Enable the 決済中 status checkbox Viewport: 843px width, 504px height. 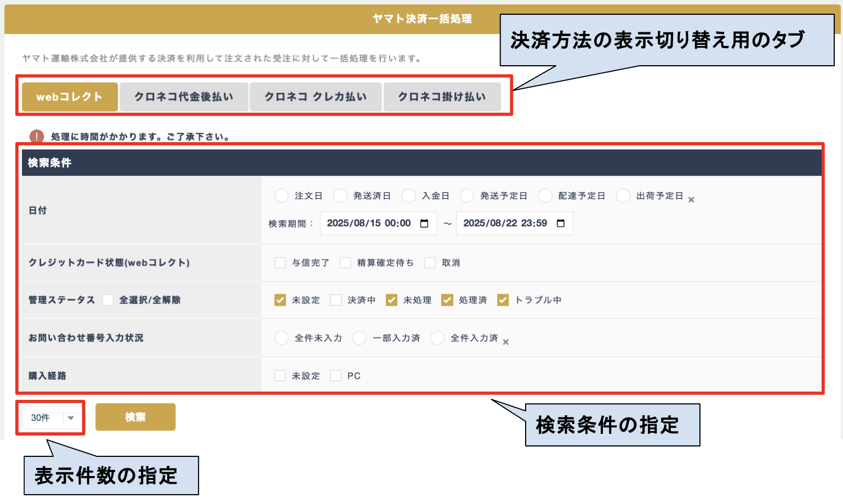[336, 300]
